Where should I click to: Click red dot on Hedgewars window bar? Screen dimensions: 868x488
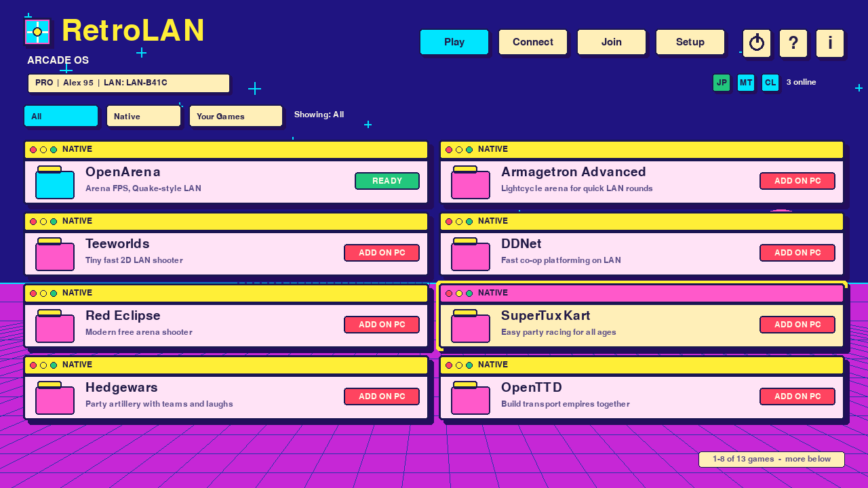click(x=33, y=365)
